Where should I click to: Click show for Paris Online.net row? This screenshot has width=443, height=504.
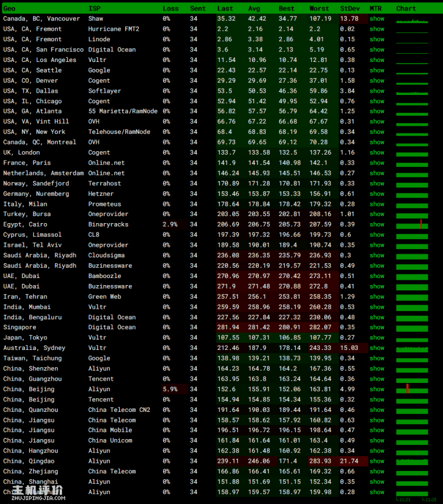tap(377, 163)
